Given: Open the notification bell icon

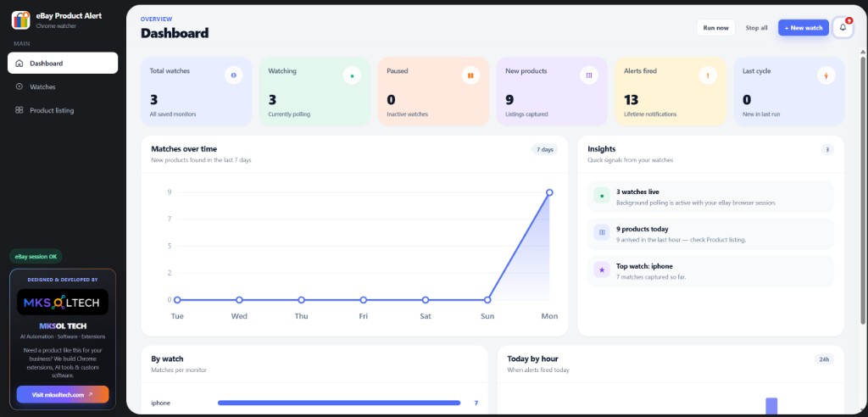Looking at the screenshot, I should coord(843,27).
